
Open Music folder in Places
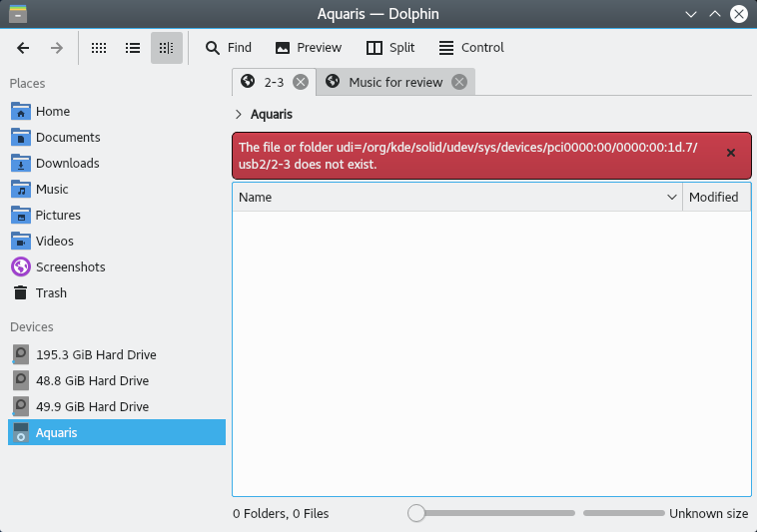(117, 190)
